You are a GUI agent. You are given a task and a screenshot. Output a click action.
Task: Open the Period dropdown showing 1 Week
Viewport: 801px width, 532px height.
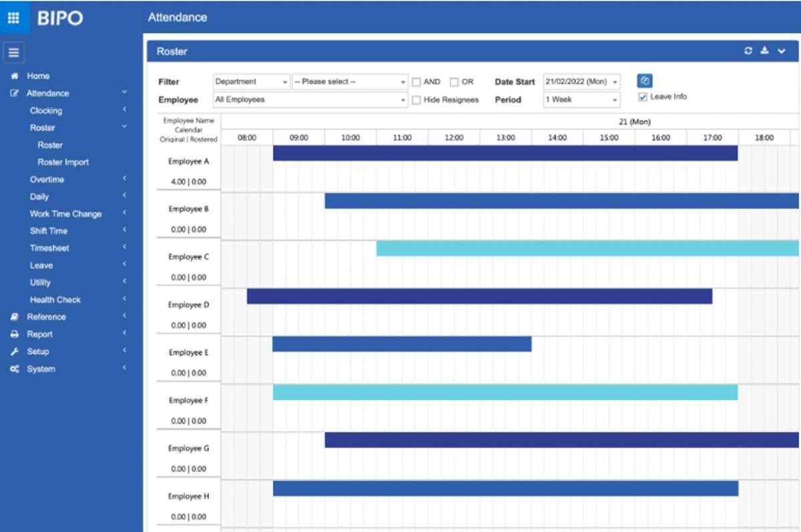580,99
